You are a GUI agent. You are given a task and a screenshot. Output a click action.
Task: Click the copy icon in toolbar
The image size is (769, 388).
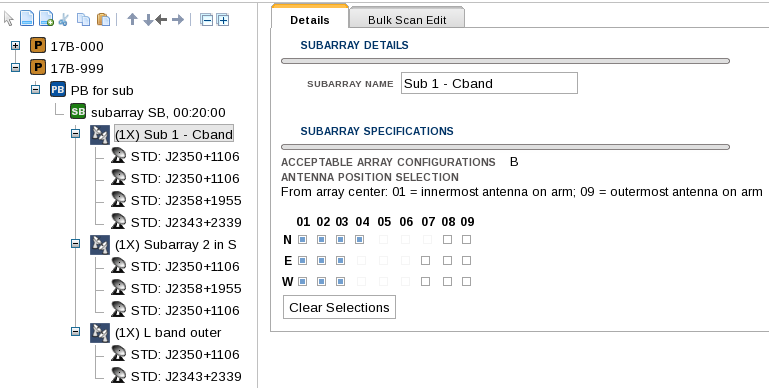[84, 20]
